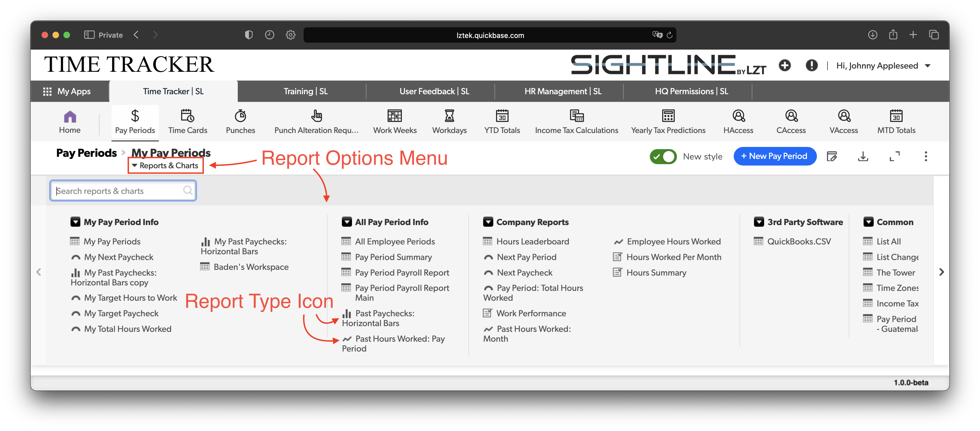Switch to the HR Management | SL tab
This screenshot has width=980, height=431.
click(563, 91)
